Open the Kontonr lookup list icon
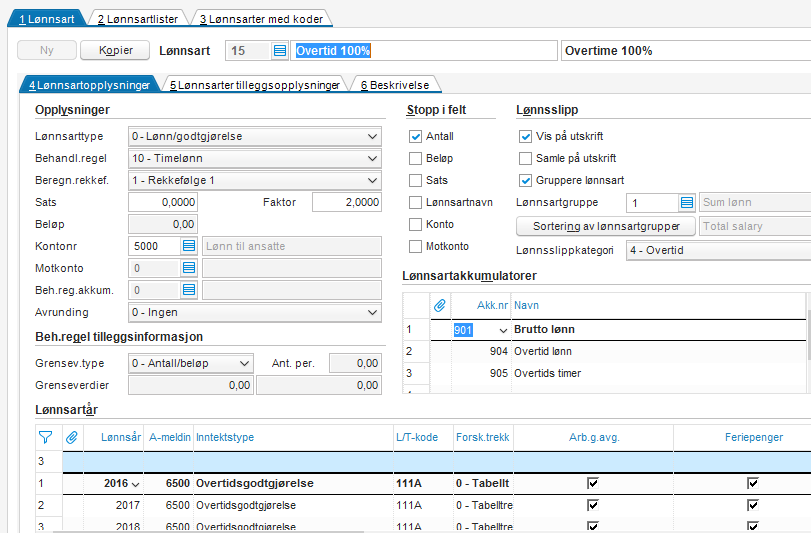 pos(189,246)
